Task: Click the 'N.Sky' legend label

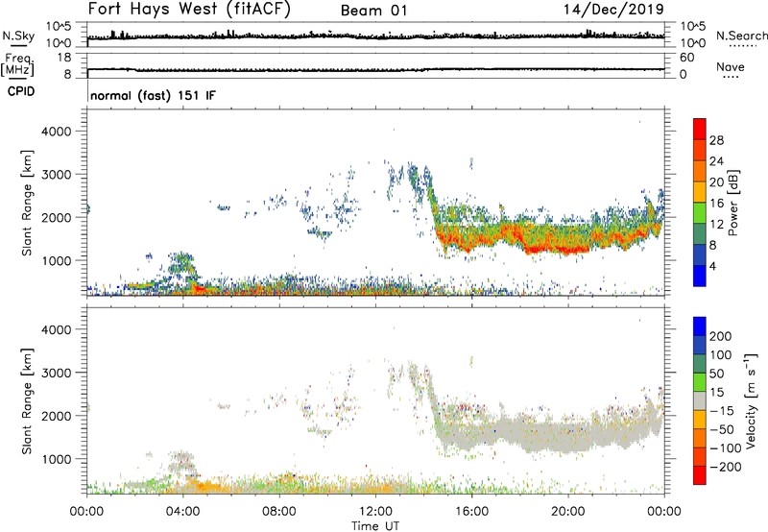Action: [x=18, y=36]
